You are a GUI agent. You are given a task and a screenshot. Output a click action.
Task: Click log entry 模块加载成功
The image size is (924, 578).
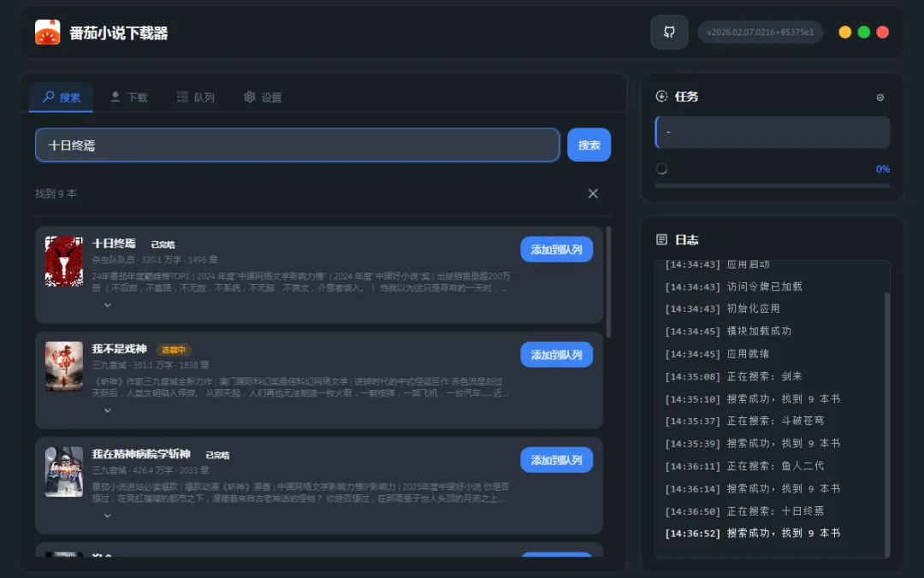pos(728,331)
